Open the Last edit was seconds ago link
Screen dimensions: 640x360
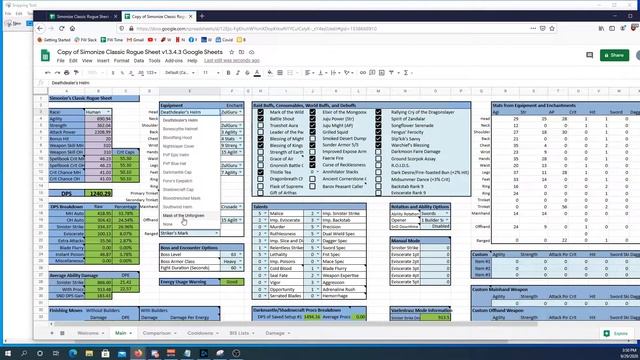click(x=232, y=60)
